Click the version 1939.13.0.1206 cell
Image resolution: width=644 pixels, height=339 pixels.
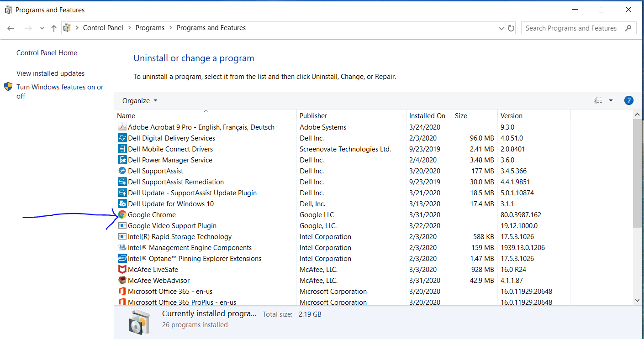[523, 248]
